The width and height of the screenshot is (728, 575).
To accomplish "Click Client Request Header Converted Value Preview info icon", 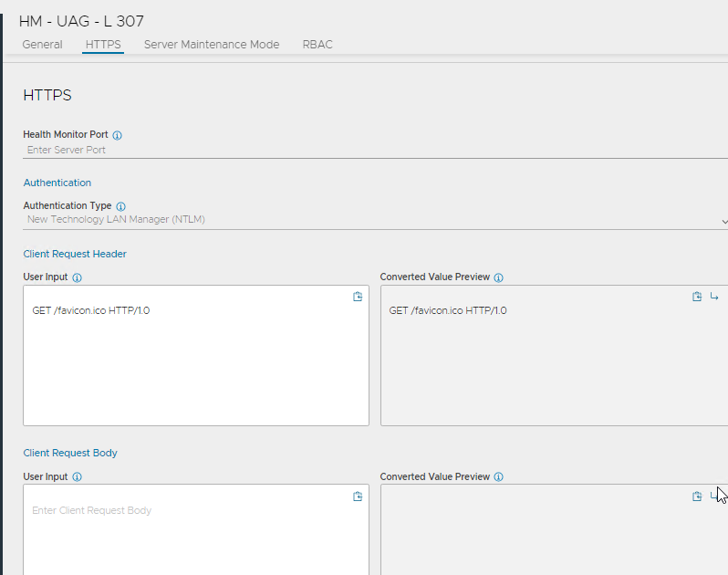I will pos(499,277).
